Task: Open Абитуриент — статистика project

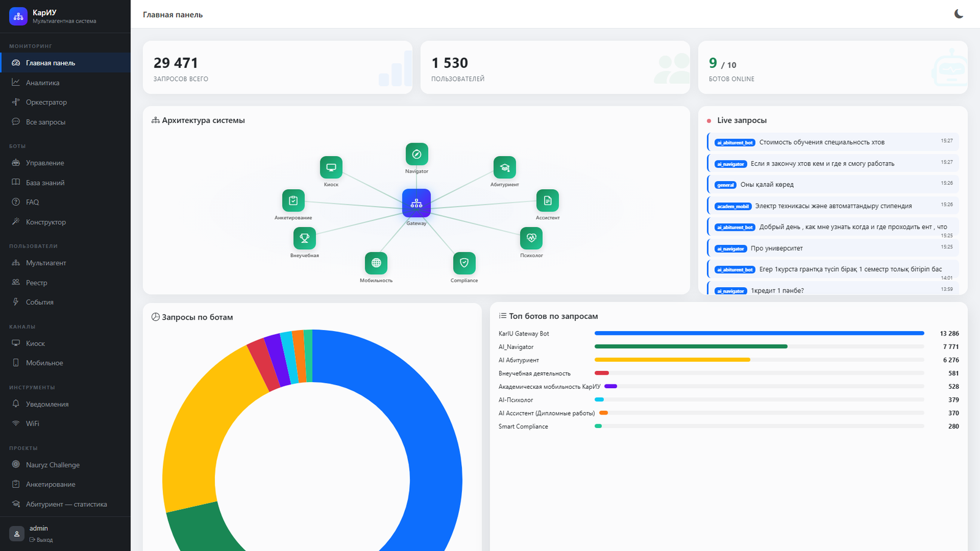Action: point(65,504)
